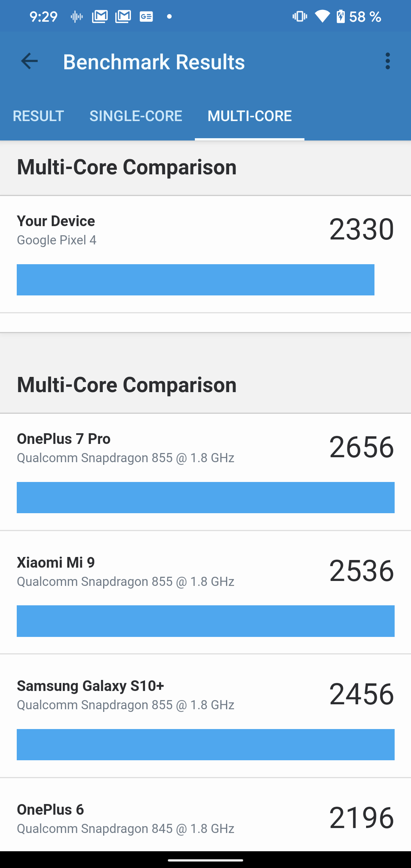
Task: Tap the first Gmail notification icon
Action: [100, 16]
